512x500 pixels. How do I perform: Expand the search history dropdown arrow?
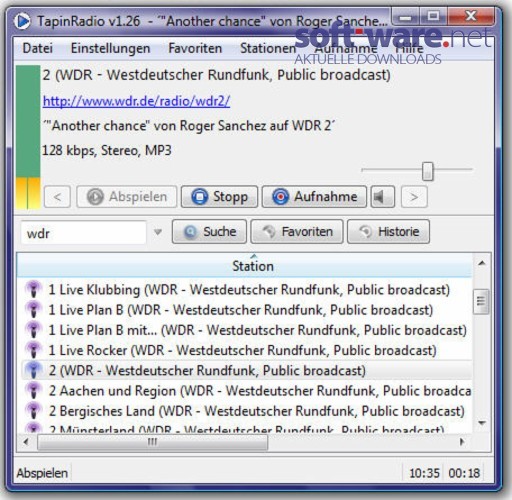point(158,232)
